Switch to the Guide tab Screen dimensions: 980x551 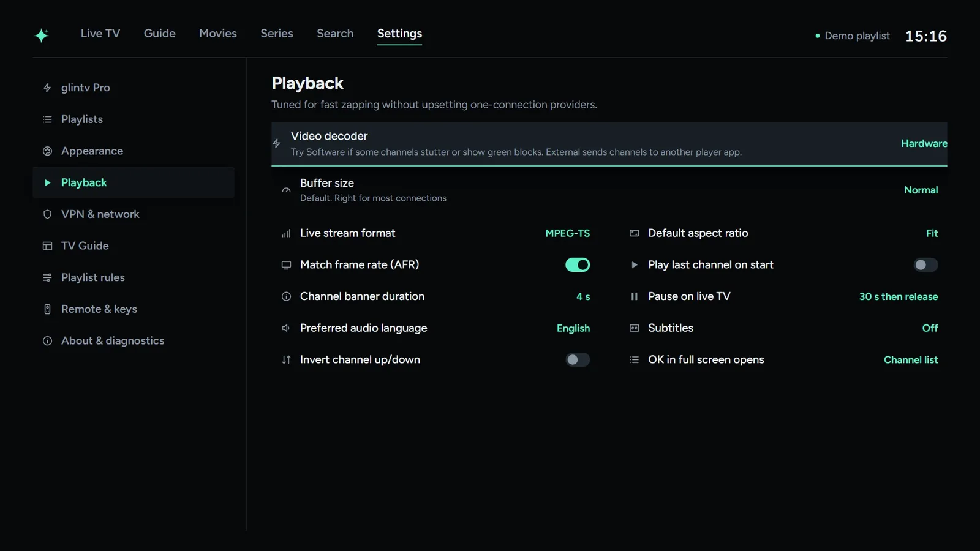point(160,34)
